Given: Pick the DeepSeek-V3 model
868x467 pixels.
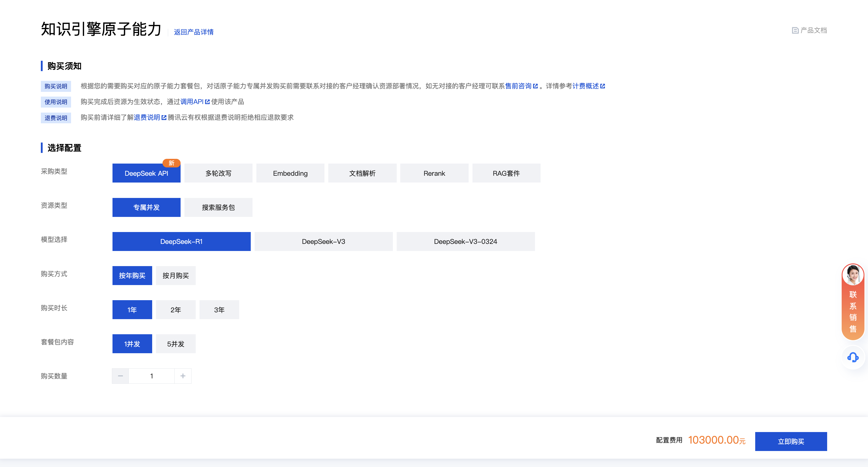Looking at the screenshot, I should click(324, 242).
